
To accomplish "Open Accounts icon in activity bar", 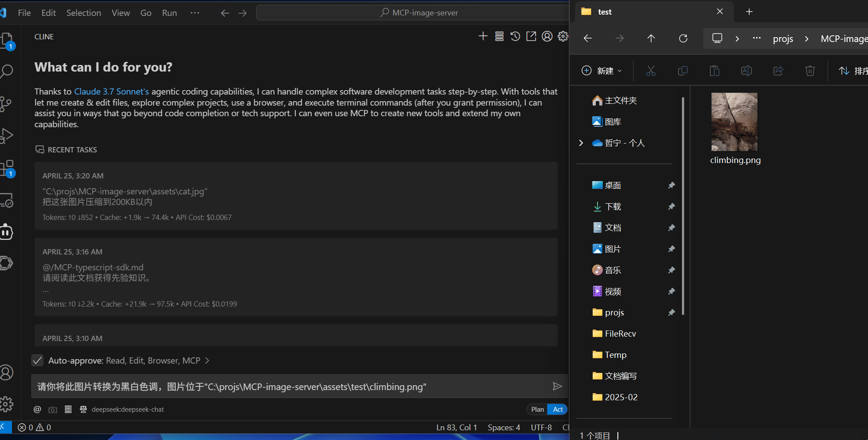I will 6,372.
